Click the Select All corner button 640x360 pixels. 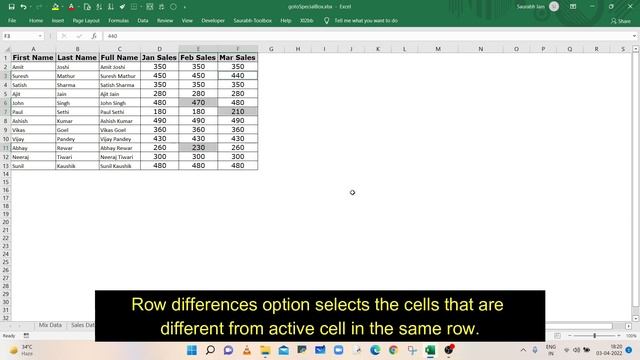click(x=6, y=49)
